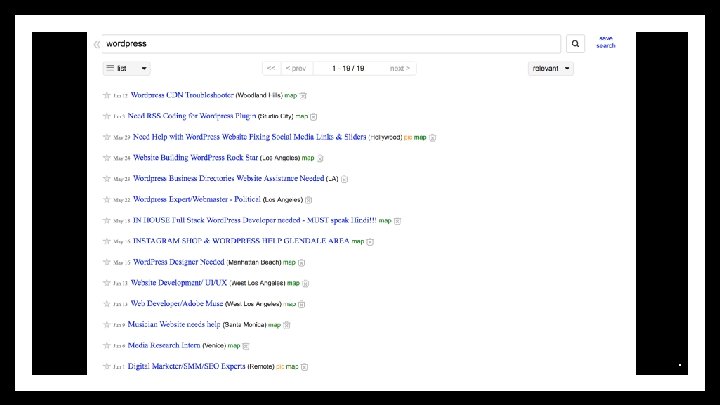This screenshot has height=405, width=720.
Task: Open WordPress Designer Needed listing
Action: point(179,262)
